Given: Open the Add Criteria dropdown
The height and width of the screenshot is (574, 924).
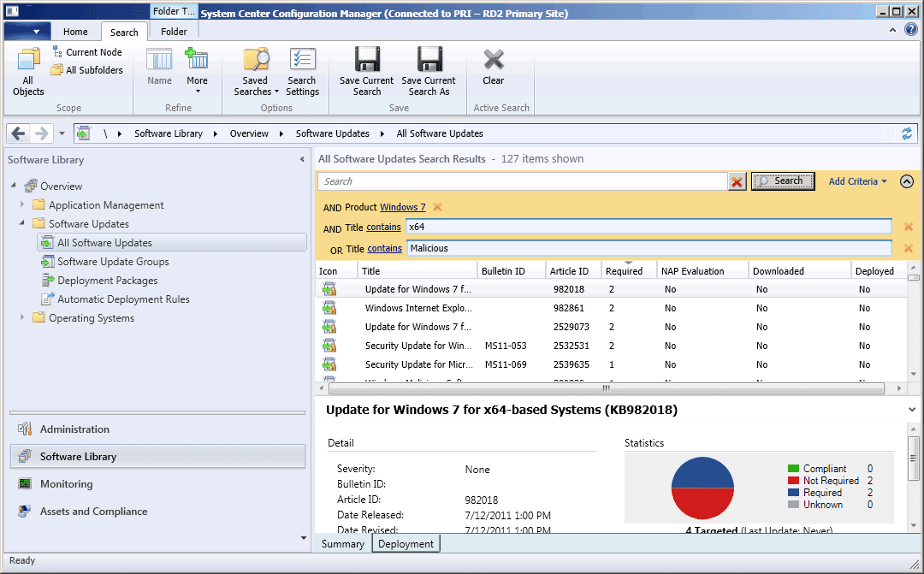Looking at the screenshot, I should pos(857,181).
